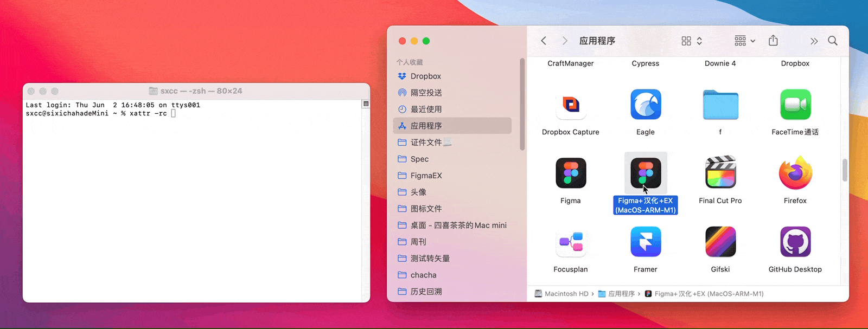This screenshot has height=329, width=868.
Task: Click the Share button in Finder toolbar
Action: [773, 41]
